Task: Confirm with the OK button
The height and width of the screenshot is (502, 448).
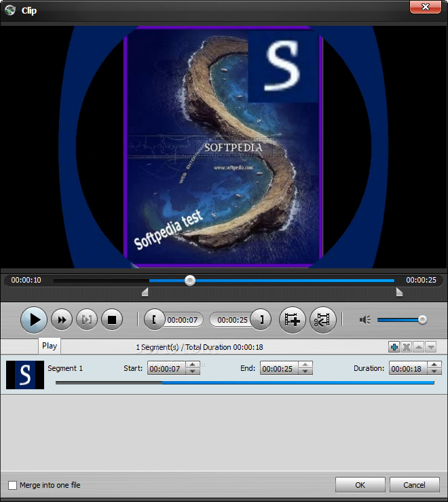Action: 360,485
